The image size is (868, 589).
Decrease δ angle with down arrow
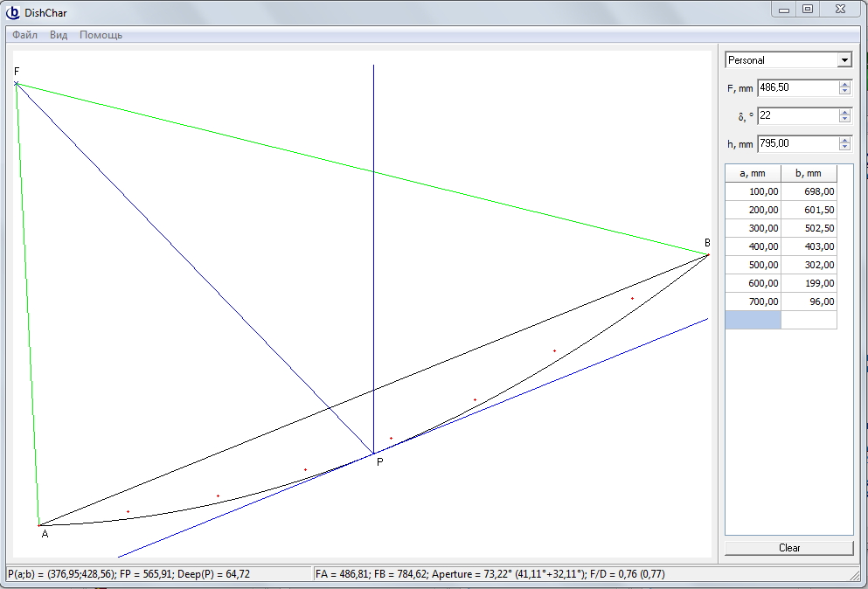(844, 119)
